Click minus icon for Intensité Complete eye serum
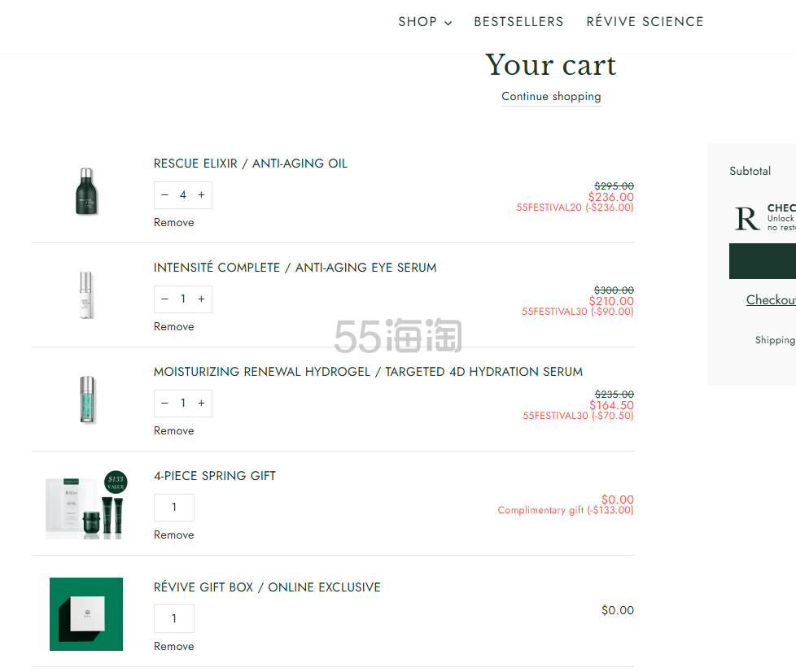The width and height of the screenshot is (796, 672). [164, 299]
